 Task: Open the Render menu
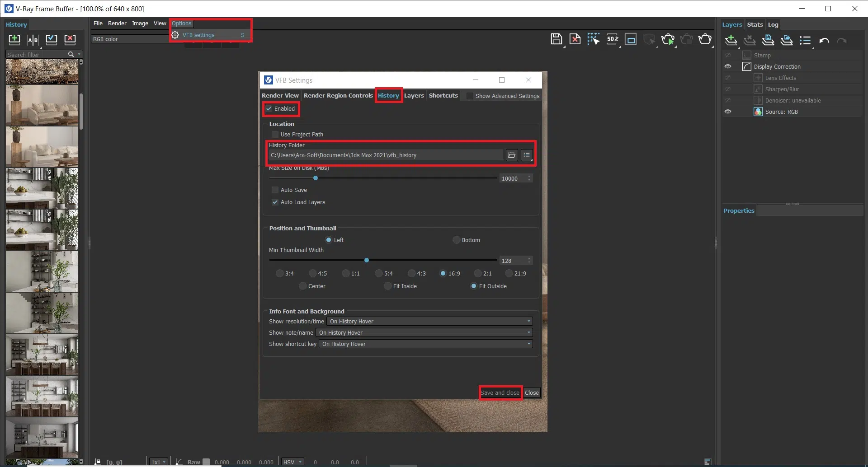pos(117,23)
